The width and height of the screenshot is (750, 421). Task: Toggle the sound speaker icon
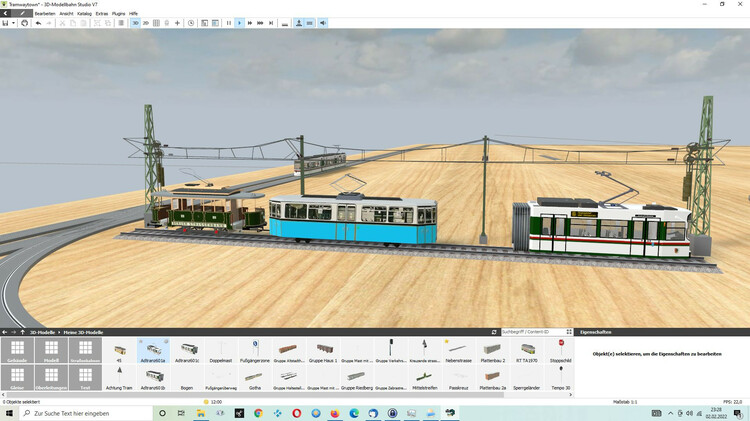(x=323, y=23)
